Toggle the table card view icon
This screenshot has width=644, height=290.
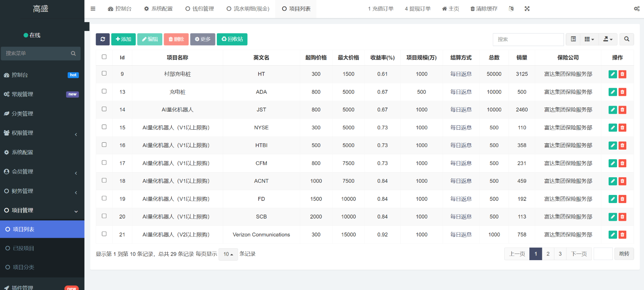[x=573, y=39]
